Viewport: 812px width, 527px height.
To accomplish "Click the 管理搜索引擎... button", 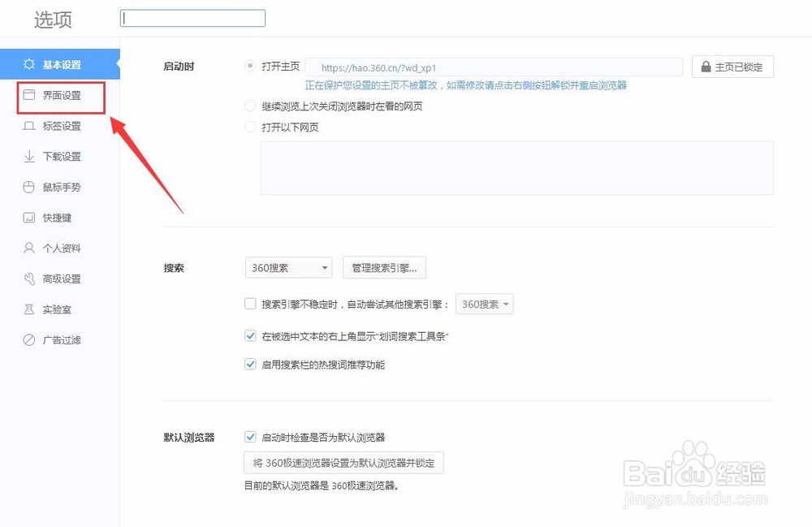I will (x=384, y=268).
